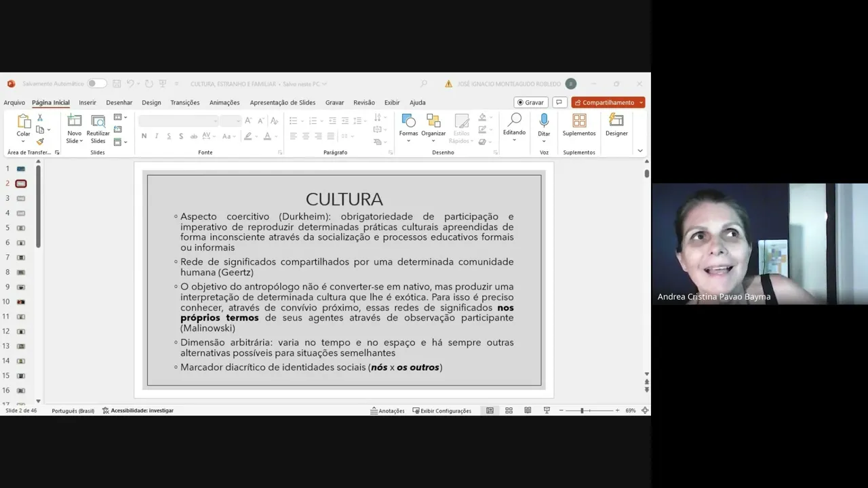Expand the Colar dropdown arrow

pos(24,141)
